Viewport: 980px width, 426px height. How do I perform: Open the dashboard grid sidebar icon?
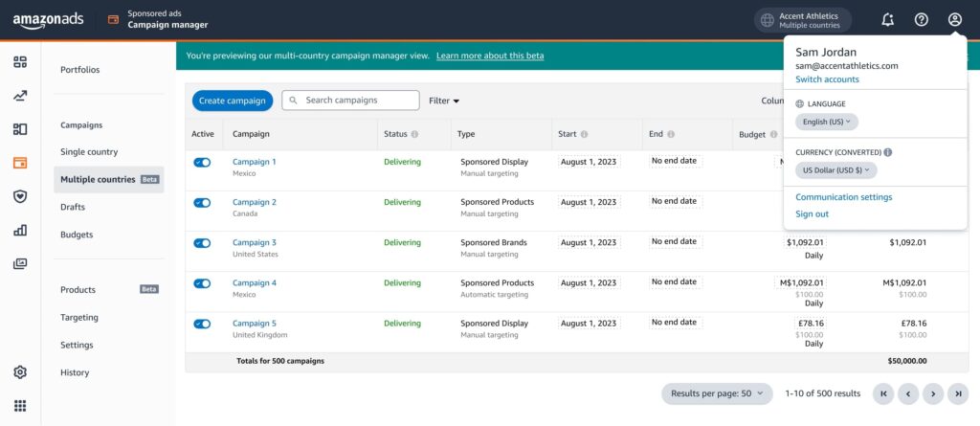(20, 61)
